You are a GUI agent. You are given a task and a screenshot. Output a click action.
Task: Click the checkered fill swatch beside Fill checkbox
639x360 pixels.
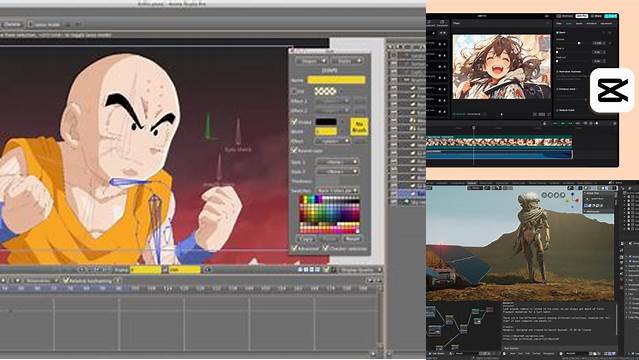click(x=325, y=91)
